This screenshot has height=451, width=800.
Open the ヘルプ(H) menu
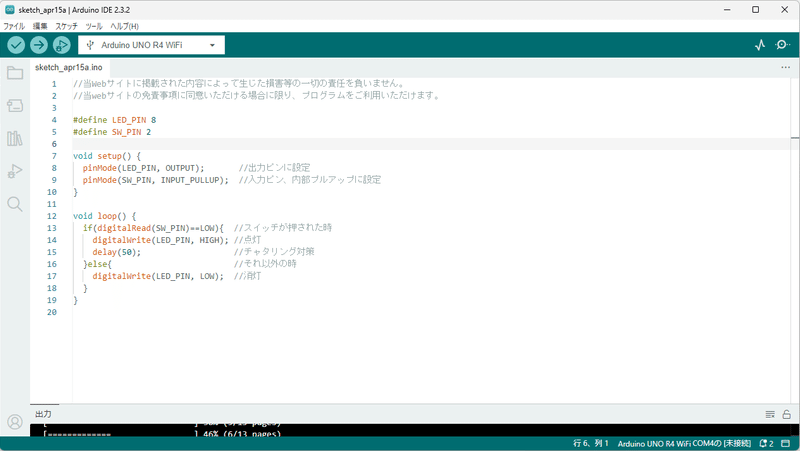tap(124, 26)
